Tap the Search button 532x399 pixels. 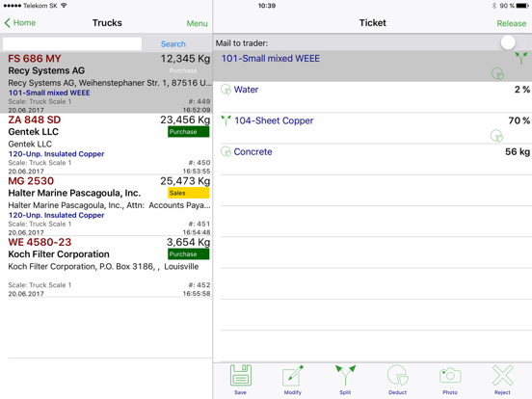tap(173, 44)
